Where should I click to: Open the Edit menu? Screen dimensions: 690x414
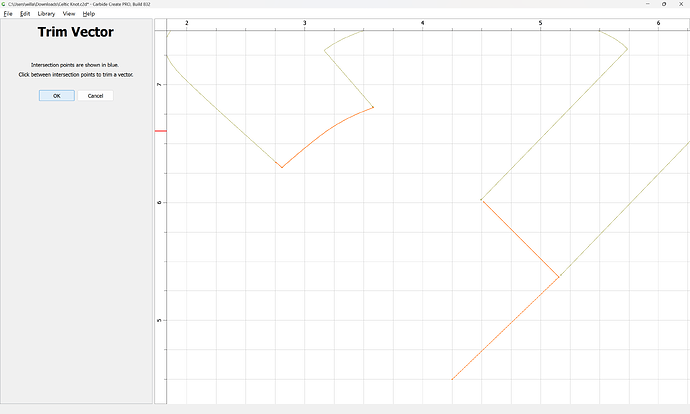pyautogui.click(x=25, y=14)
